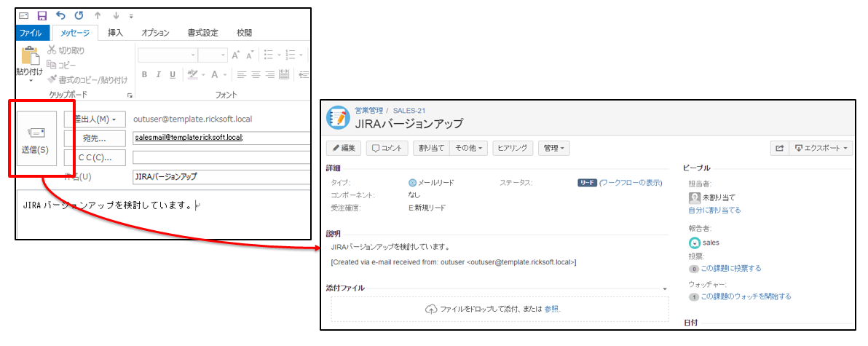This screenshot has height=346, width=868.
Task: Open the SALES-21 issue key link
Action: tap(409, 111)
